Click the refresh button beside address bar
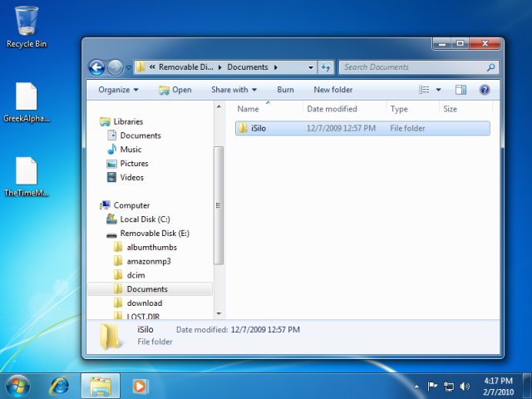Image resolution: width=532 pixels, height=399 pixels. coord(326,67)
